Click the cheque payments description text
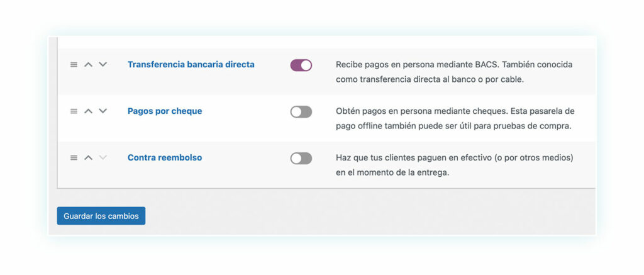 (455, 118)
